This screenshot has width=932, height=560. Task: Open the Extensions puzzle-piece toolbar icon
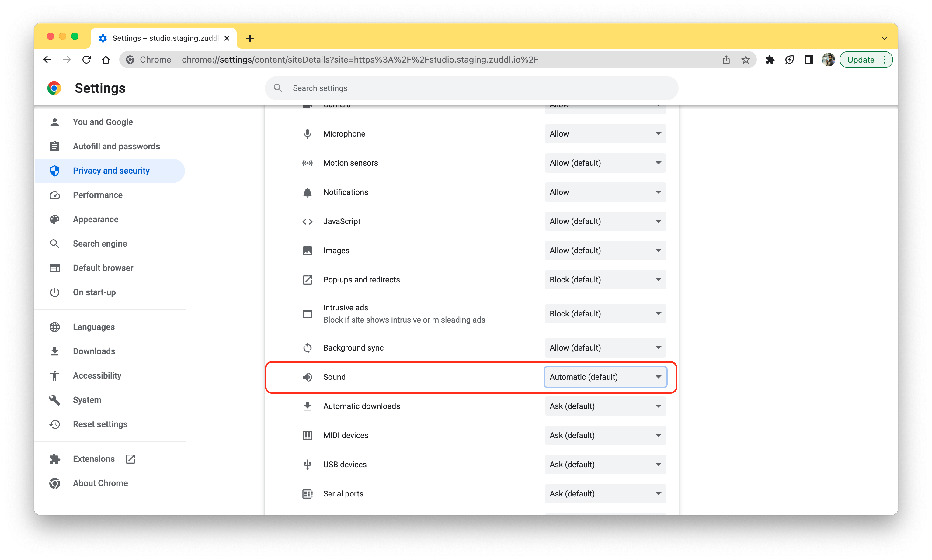point(770,60)
